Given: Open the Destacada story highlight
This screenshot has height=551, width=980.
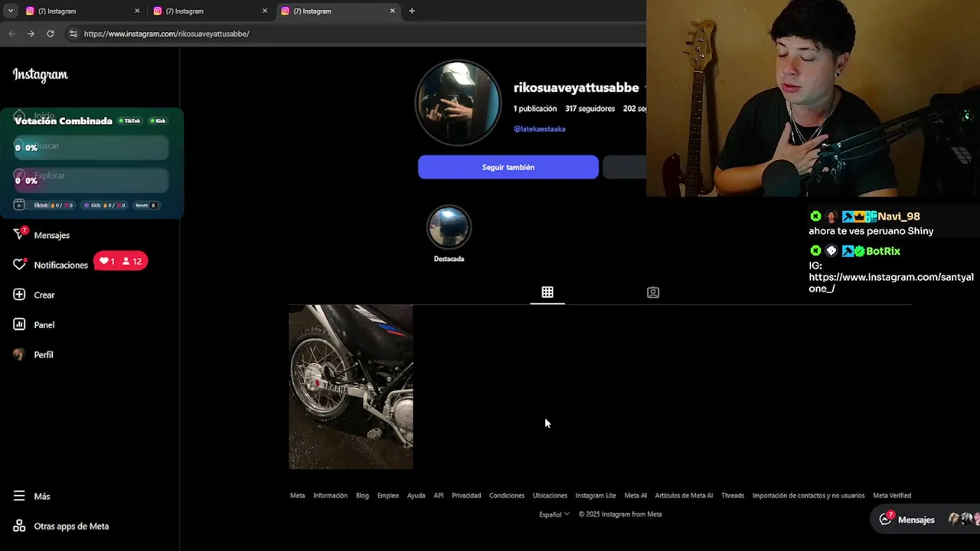Looking at the screenshot, I should 449,234.
